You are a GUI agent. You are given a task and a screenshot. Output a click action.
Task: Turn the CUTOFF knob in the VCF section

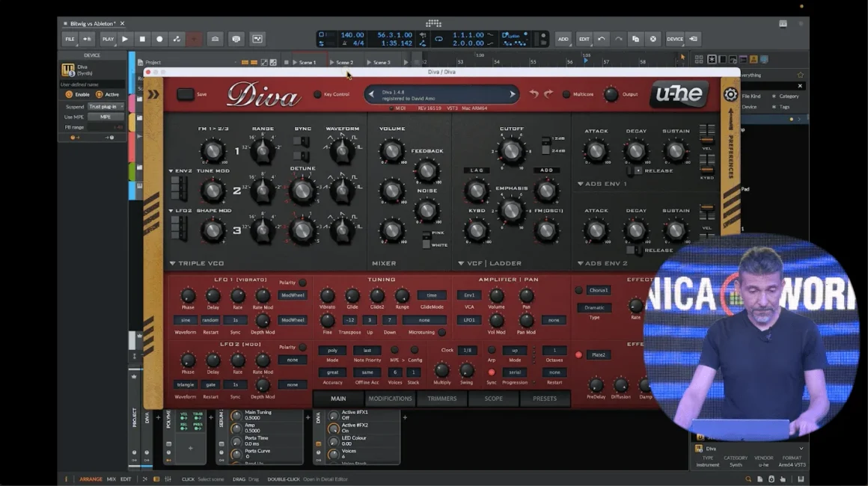510,151
